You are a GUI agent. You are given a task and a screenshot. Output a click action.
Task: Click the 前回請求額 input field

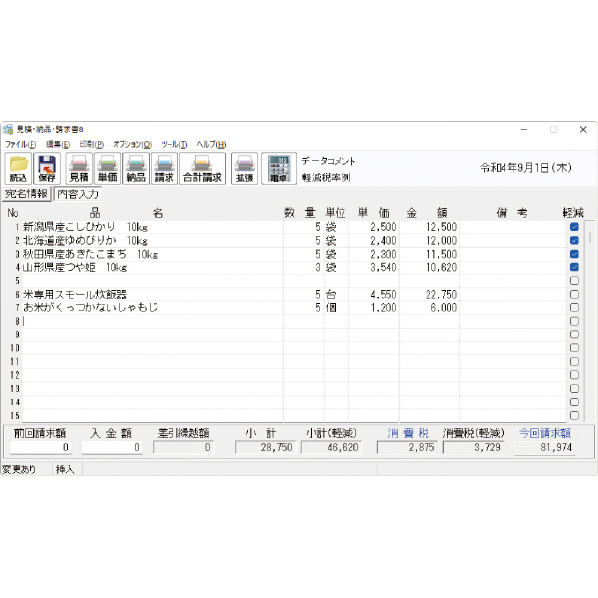pos(40,447)
